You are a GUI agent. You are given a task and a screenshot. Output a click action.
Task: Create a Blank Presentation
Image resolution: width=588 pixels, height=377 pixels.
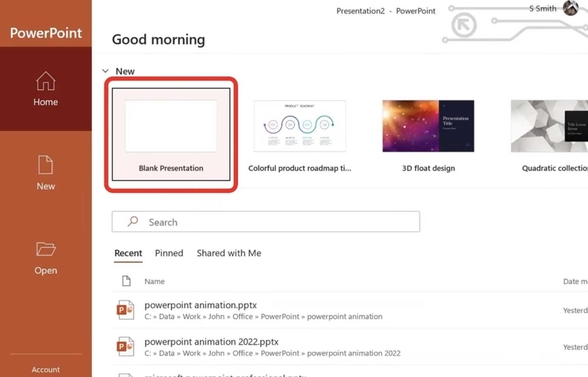(171, 134)
